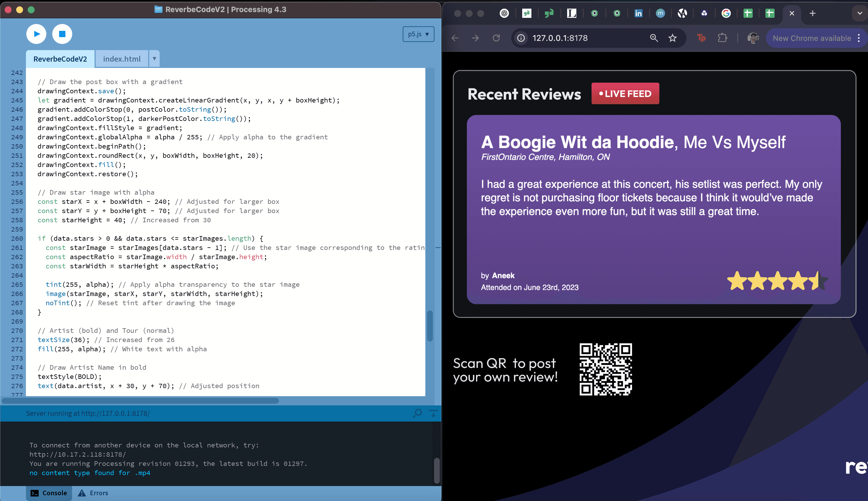Expand the tab options arrow

(x=154, y=58)
